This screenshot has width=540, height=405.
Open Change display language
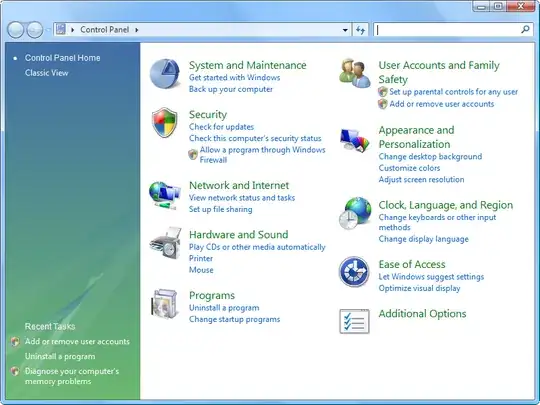coord(423,239)
